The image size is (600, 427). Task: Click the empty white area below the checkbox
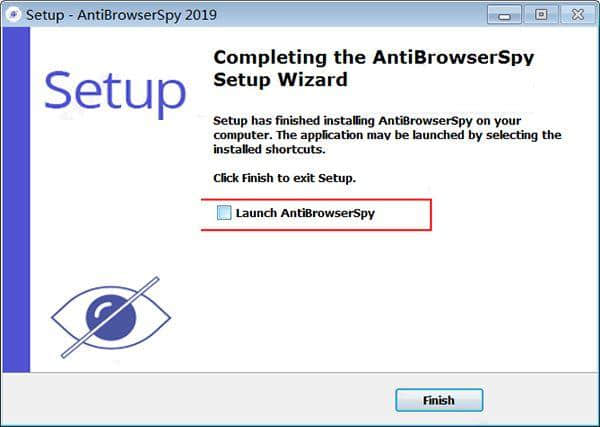click(383, 298)
